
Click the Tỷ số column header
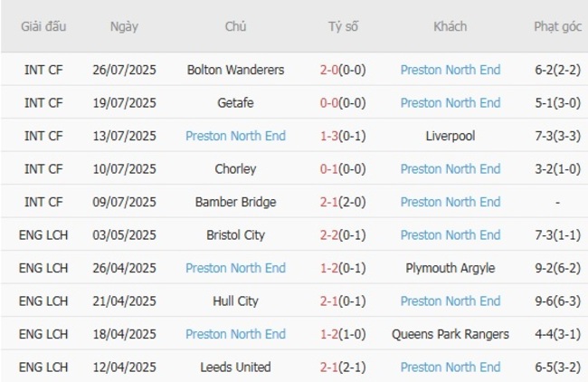[343, 26]
